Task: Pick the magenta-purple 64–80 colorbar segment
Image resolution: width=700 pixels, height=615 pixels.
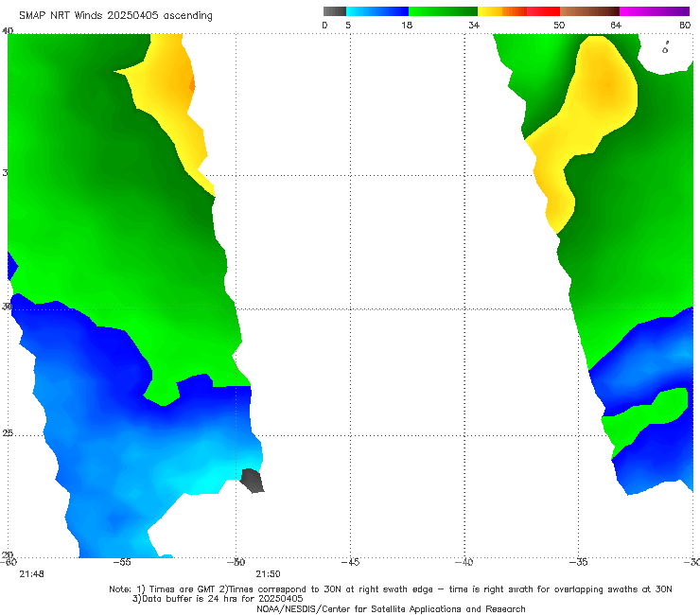Action: [x=655, y=11]
